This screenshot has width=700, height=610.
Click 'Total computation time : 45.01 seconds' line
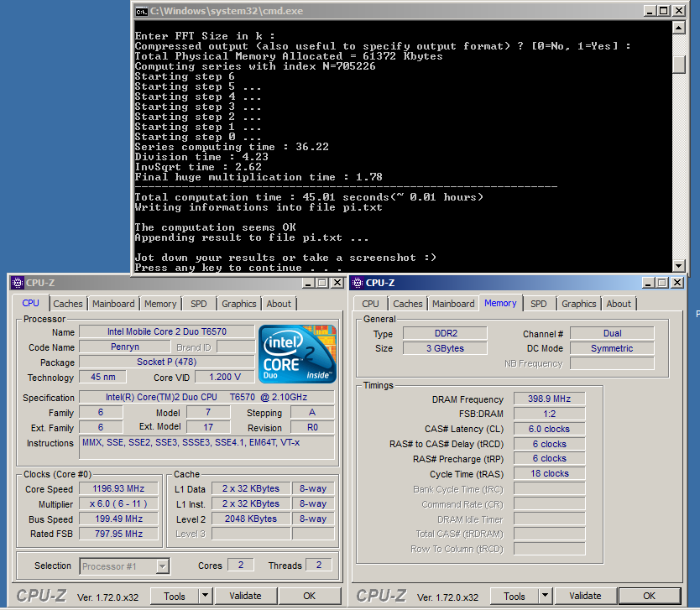pos(309,197)
